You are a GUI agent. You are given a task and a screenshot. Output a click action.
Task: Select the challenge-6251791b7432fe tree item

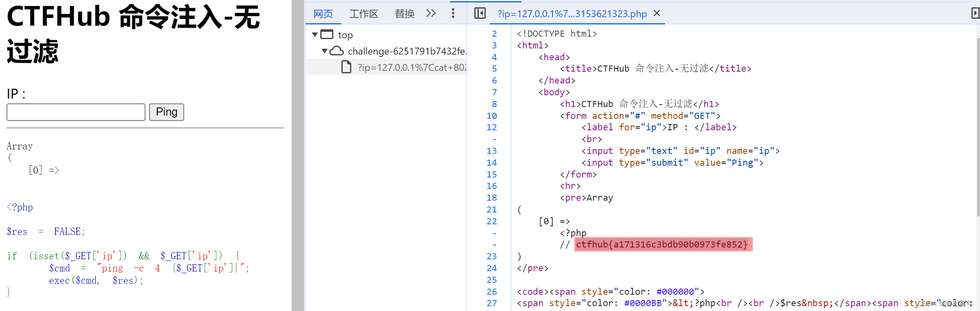(407, 51)
